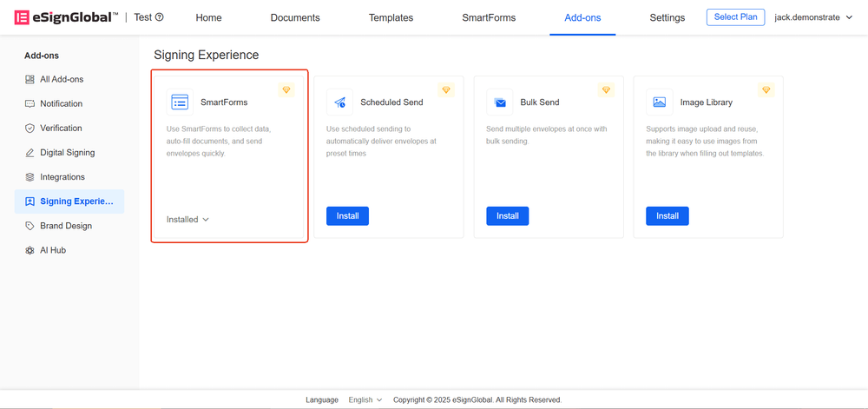Switch to the Templates tab
Screen dimensions: 868x409
391,17
